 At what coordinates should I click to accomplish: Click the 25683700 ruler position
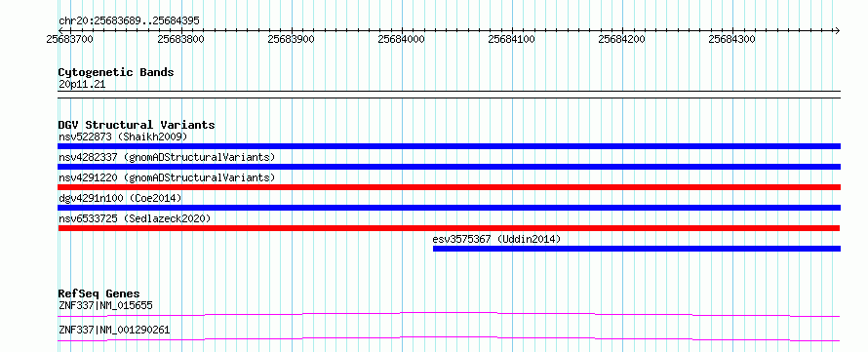tap(70, 39)
